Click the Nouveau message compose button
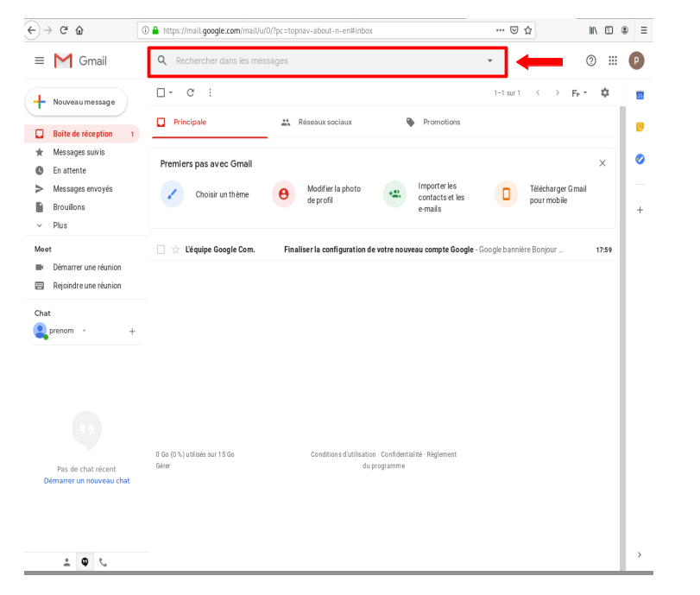This screenshot has width=700, height=595. 76,102
